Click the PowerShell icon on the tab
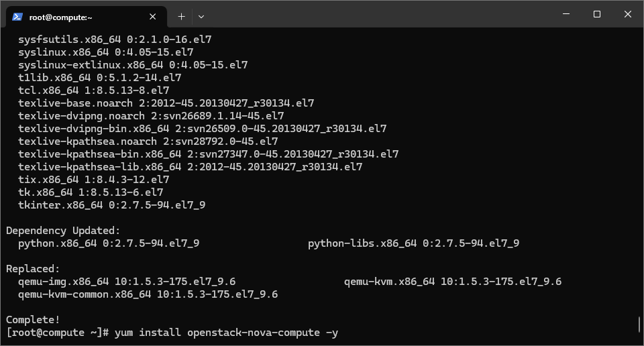 [x=17, y=17]
